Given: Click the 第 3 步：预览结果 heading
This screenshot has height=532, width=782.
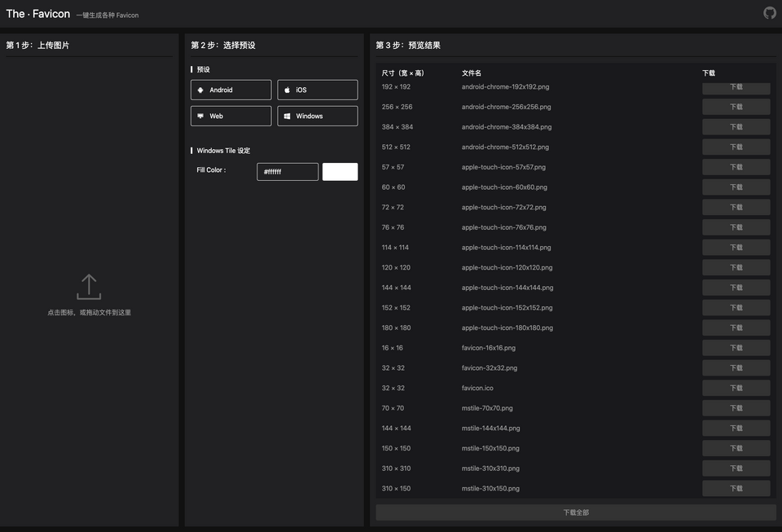Looking at the screenshot, I should 408,46.
